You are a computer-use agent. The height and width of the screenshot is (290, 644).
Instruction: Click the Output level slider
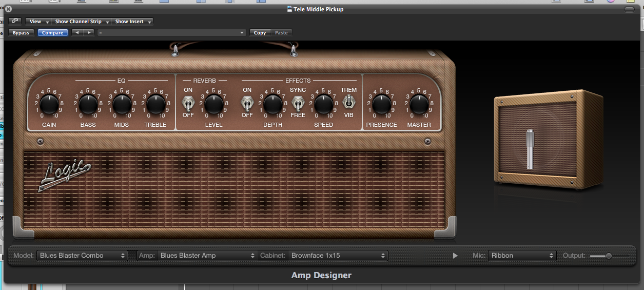[x=610, y=256]
